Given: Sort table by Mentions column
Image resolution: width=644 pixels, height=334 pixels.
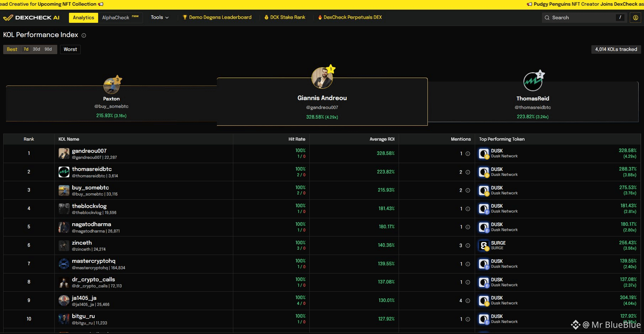Looking at the screenshot, I should pos(461,139).
